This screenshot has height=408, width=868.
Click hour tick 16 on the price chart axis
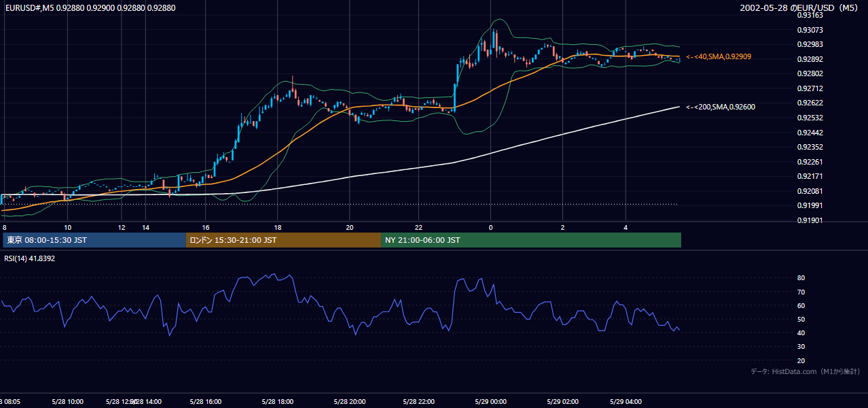tap(206, 227)
